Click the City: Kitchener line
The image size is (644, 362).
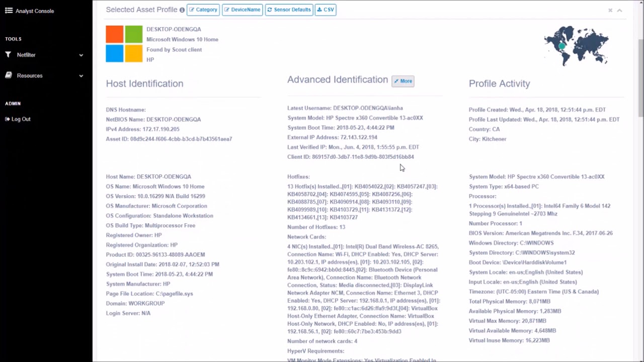[x=488, y=139]
